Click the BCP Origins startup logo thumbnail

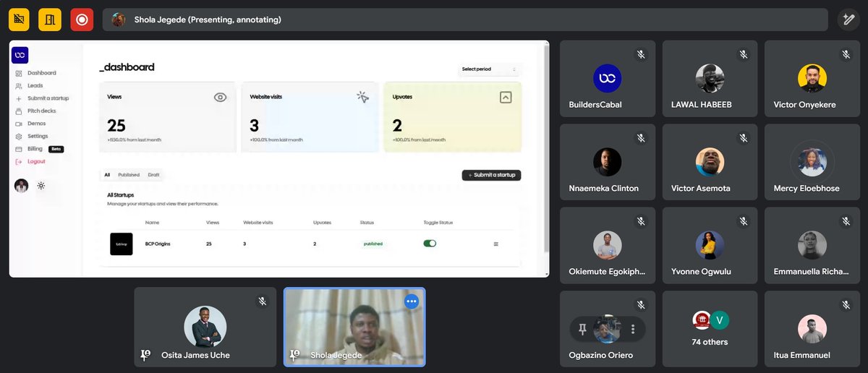[x=122, y=244]
